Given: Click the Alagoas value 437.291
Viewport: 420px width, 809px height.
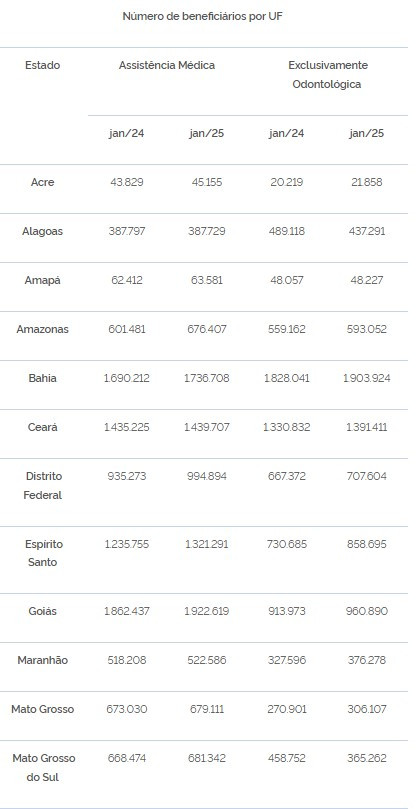Looking at the screenshot, I should tap(366, 232).
